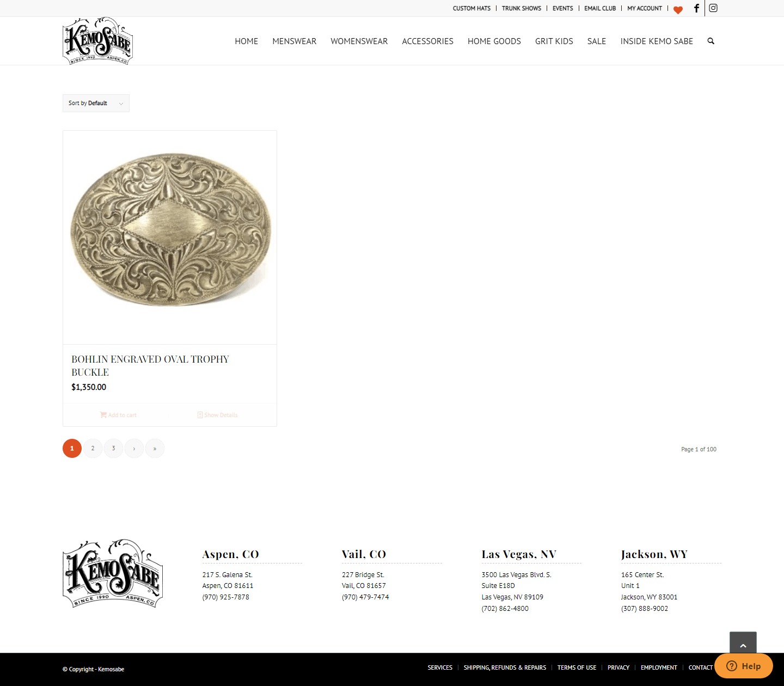Image resolution: width=784 pixels, height=686 pixels.
Task: Expand the Sort by Default dropdown
Action: click(96, 103)
